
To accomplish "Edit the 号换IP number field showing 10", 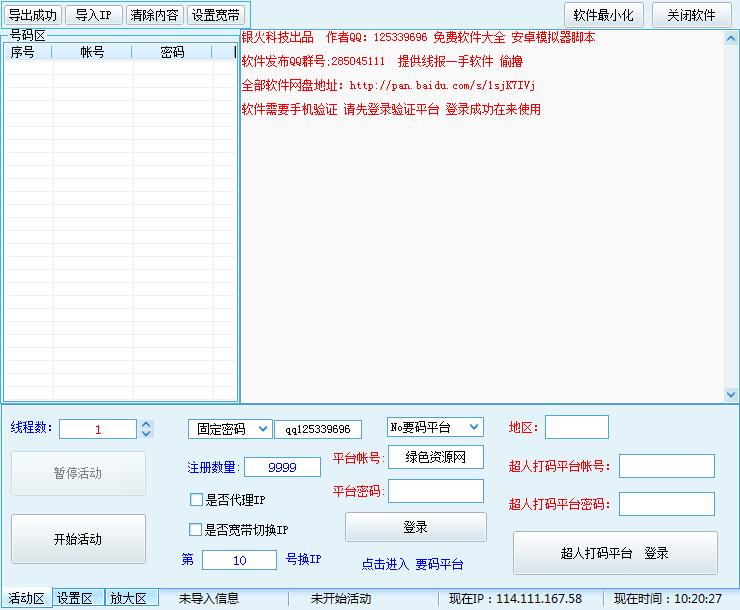I will (x=239, y=560).
